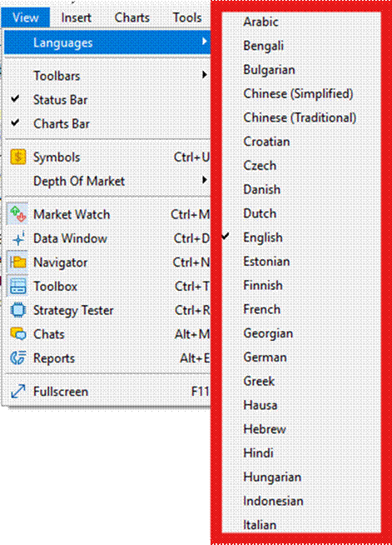Image resolution: width=392 pixels, height=545 pixels.
Task: Choose the Languages menu entry
Action: click(107, 42)
